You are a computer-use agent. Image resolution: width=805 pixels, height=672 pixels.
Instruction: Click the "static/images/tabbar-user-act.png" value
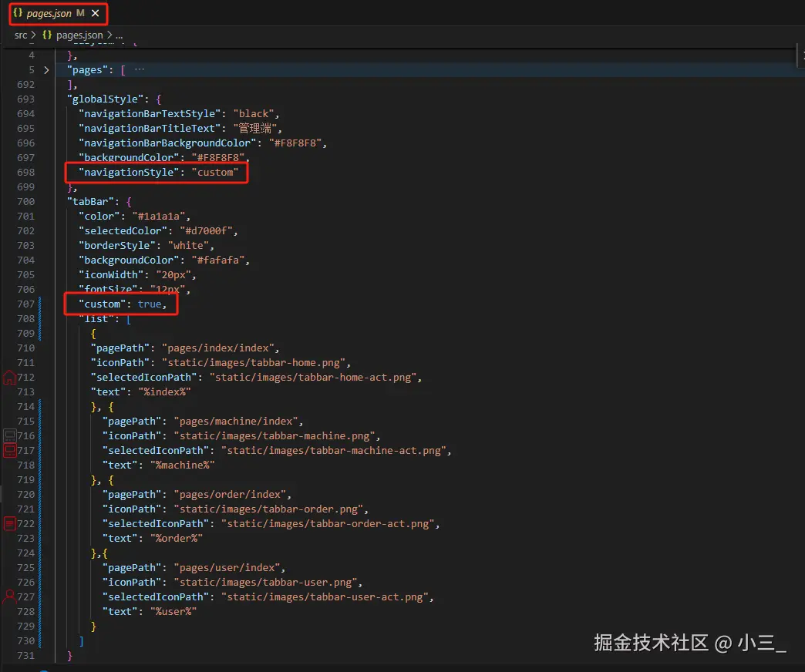point(325,597)
